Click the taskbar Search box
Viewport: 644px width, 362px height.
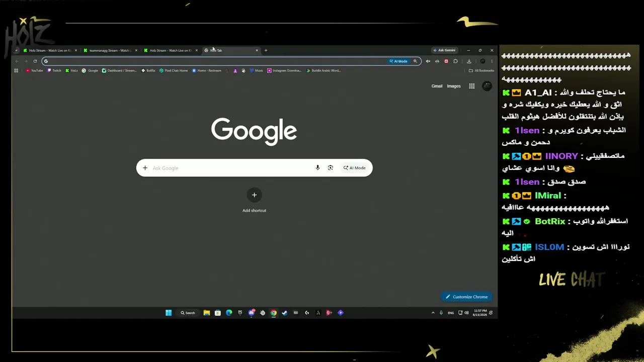click(188, 313)
